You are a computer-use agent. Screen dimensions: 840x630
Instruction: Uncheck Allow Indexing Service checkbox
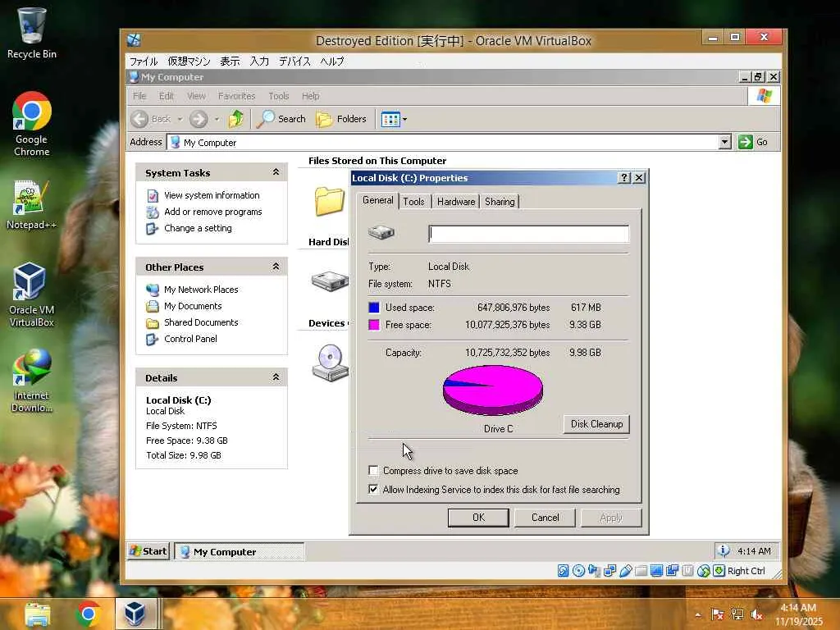(373, 489)
